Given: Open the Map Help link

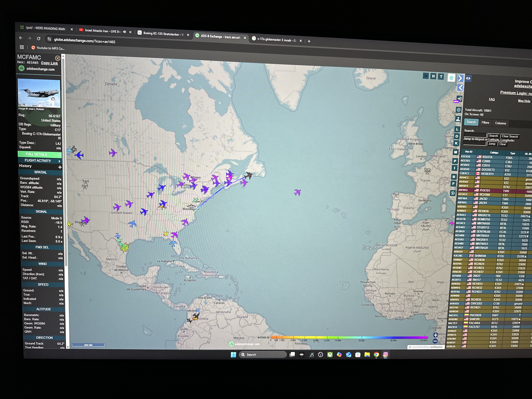Looking at the screenshot, I should tap(524, 101).
